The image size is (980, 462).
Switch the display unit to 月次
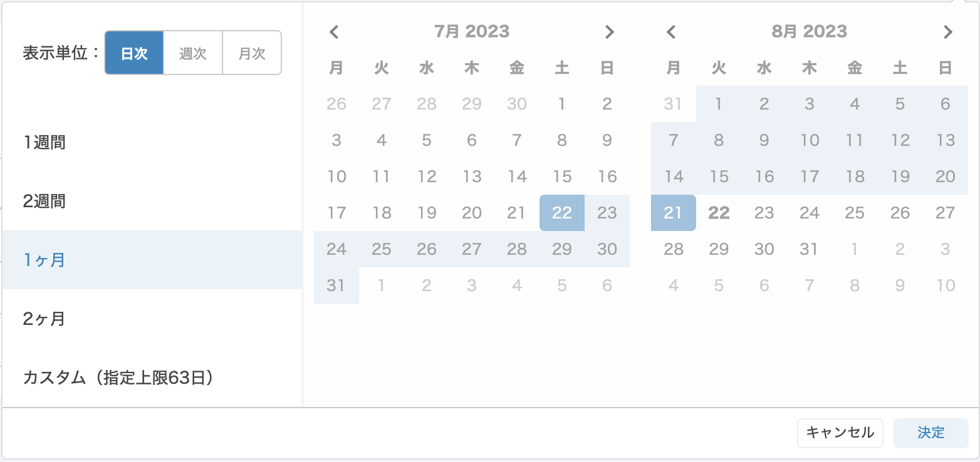pyautogui.click(x=251, y=53)
